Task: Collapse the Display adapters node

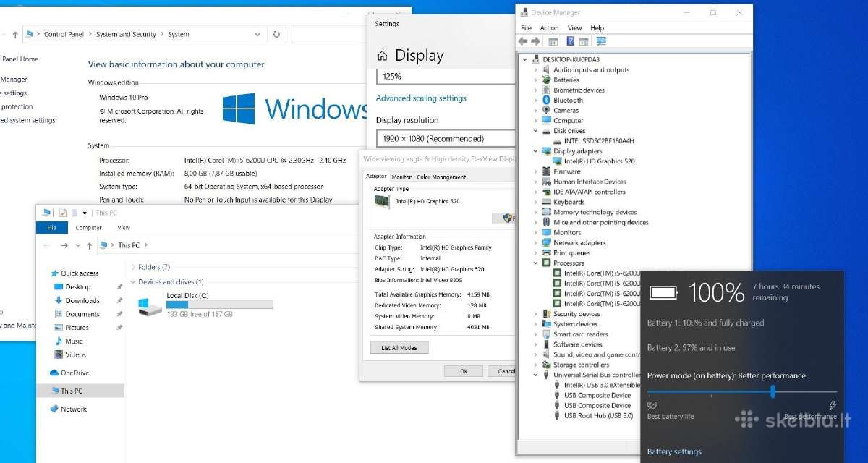Action: (x=536, y=151)
